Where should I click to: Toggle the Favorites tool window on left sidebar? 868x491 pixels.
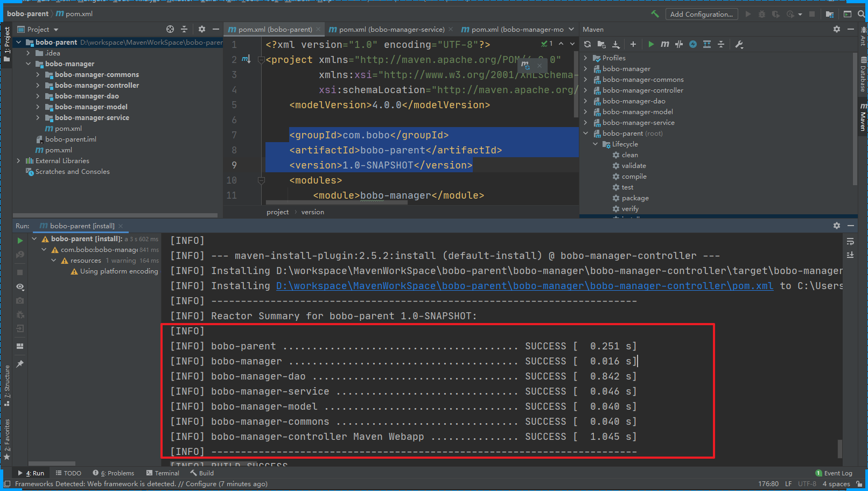coord(7,439)
